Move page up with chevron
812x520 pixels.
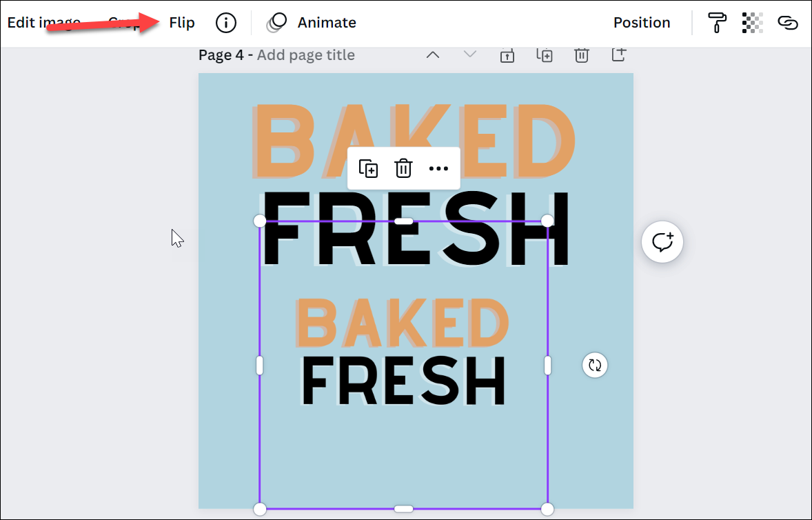tap(433, 54)
